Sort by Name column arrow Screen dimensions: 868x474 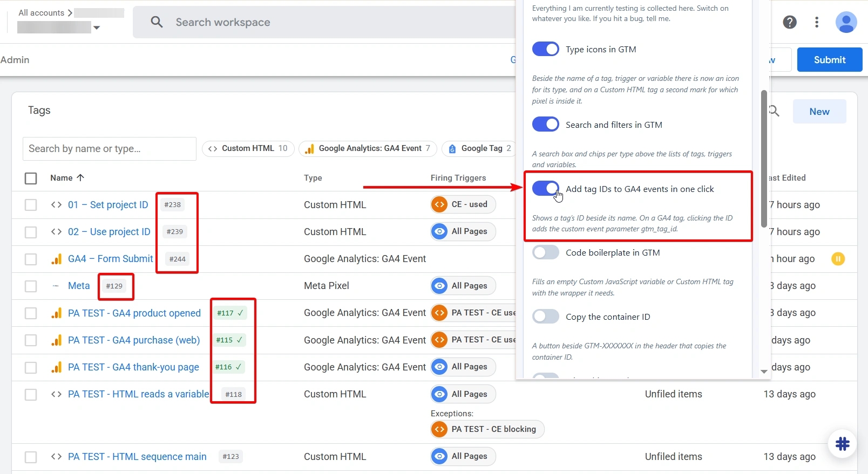point(80,177)
